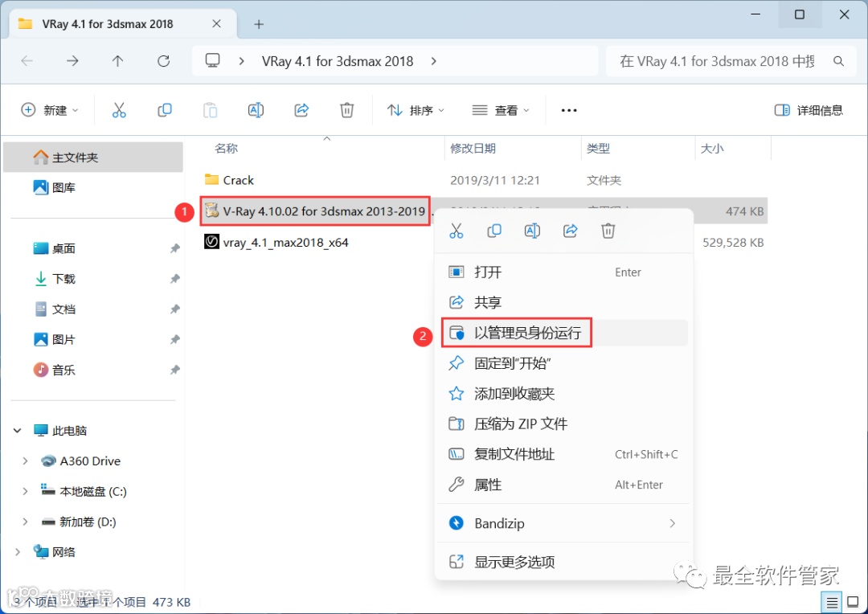Refresh the folder view

tap(163, 61)
